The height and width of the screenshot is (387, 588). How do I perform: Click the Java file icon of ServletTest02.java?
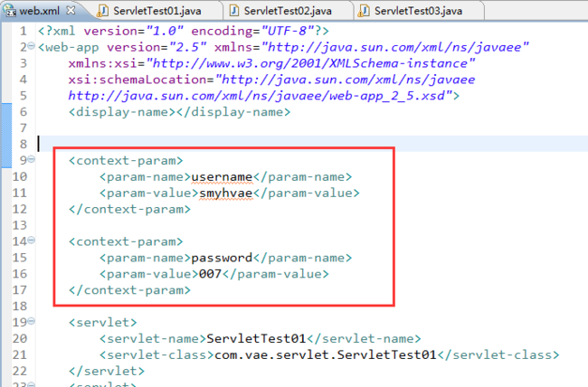233,11
